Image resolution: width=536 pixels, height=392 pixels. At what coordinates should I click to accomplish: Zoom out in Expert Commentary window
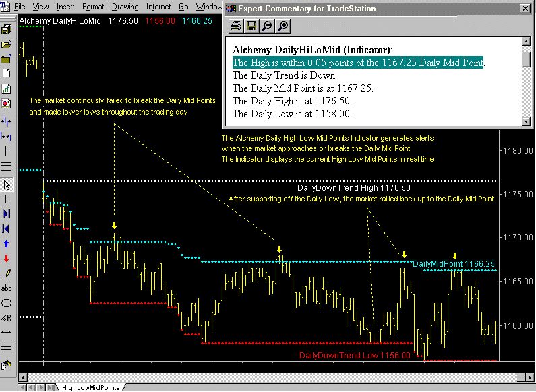267,26
